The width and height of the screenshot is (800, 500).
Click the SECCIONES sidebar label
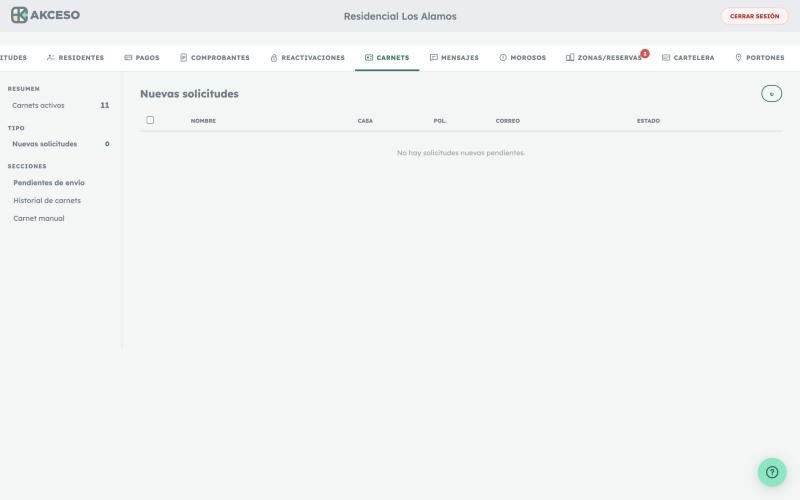(27, 166)
